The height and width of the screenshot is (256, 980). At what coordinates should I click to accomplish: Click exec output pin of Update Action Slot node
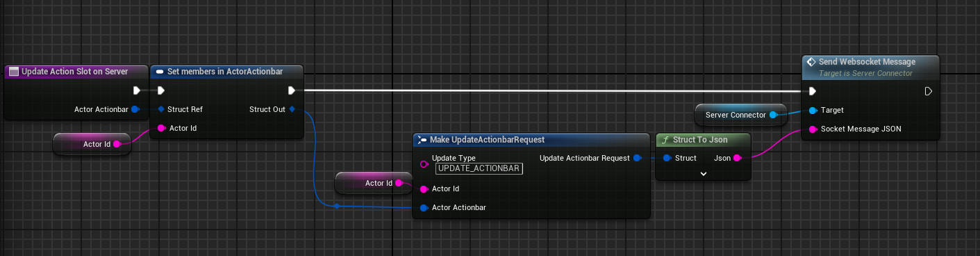coord(137,90)
